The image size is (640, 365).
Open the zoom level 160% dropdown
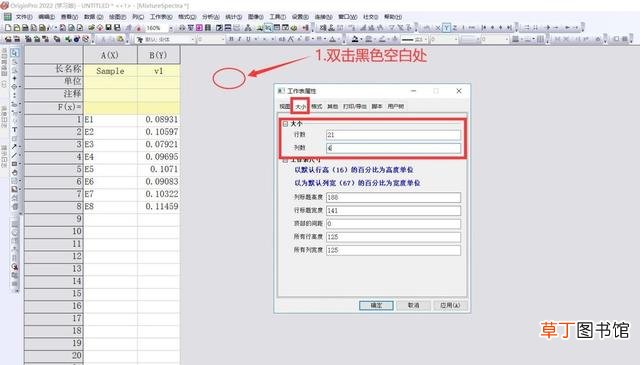[x=171, y=28]
